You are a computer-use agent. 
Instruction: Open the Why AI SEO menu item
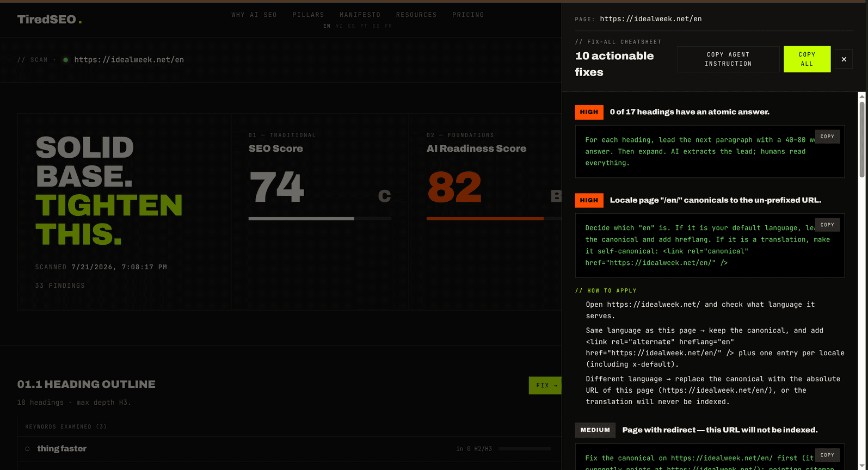[254, 15]
